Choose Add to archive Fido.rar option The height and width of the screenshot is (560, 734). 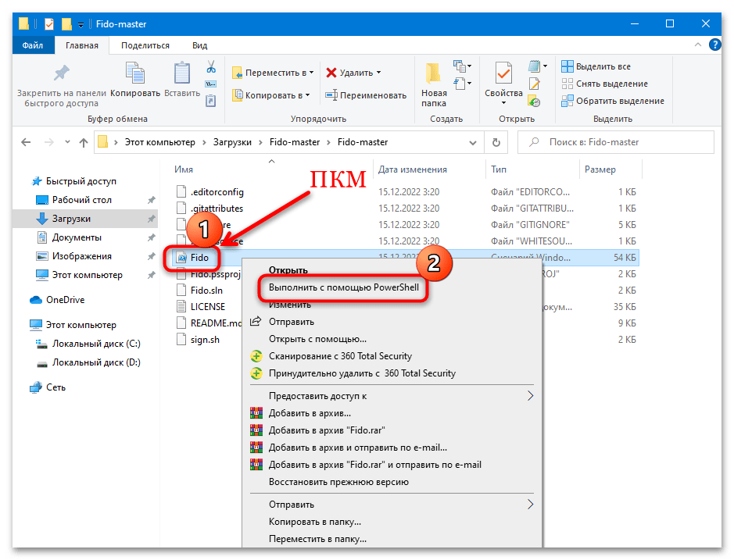[x=327, y=430]
